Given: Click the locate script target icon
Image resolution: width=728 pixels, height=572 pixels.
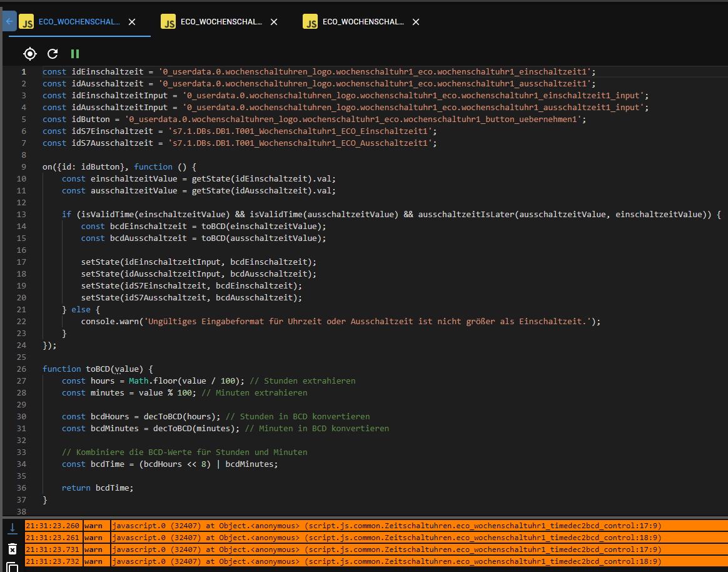Looking at the screenshot, I should (x=30, y=54).
